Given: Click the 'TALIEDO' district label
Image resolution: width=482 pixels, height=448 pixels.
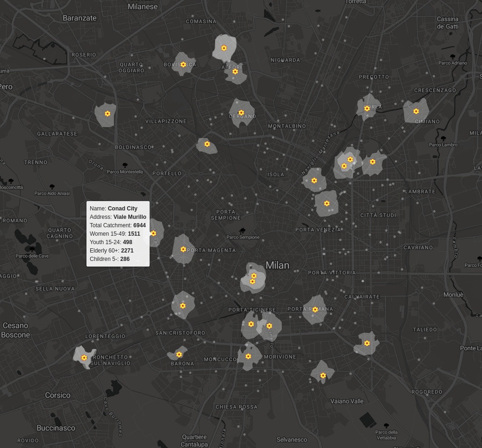Looking at the screenshot, I should point(425,330).
